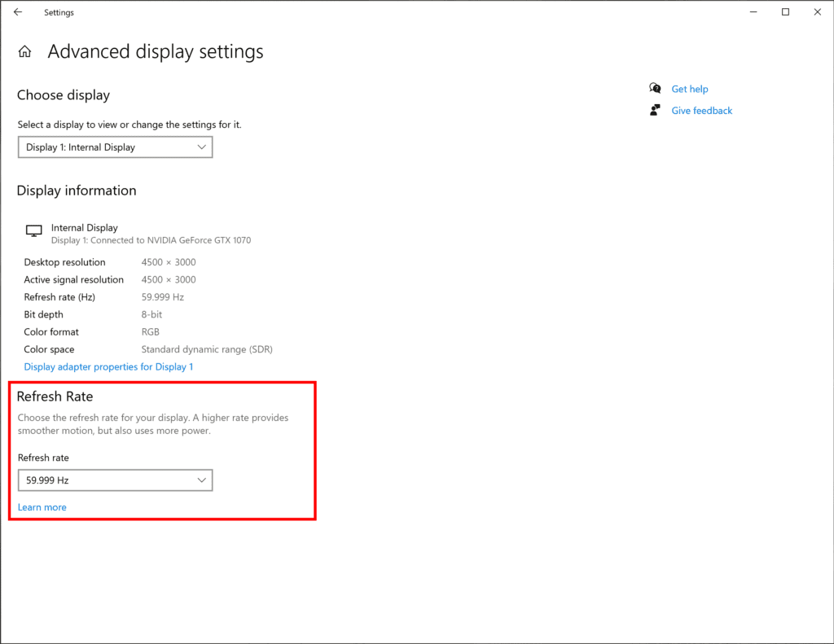
Task: Open the Give feedback link
Action: [x=701, y=110]
